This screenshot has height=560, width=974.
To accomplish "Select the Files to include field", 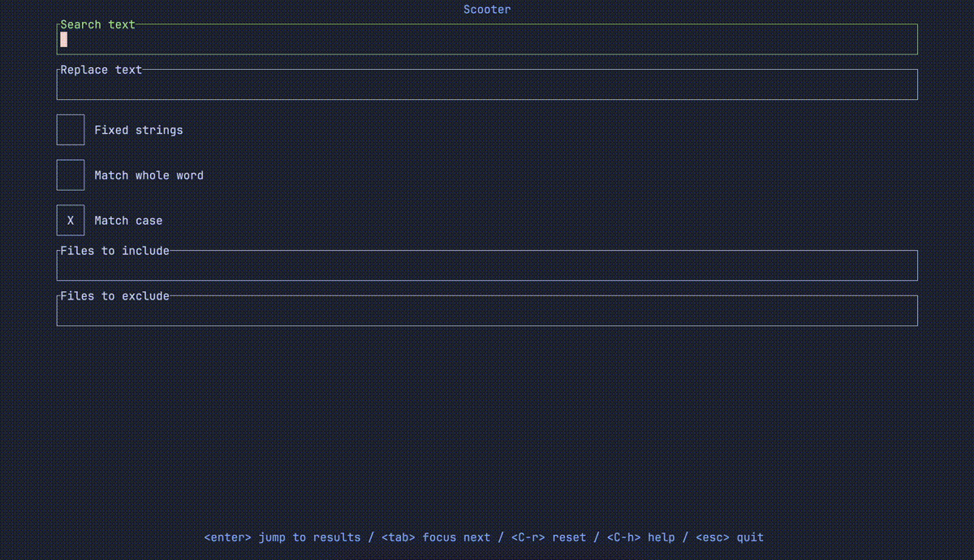I will click(x=487, y=265).
